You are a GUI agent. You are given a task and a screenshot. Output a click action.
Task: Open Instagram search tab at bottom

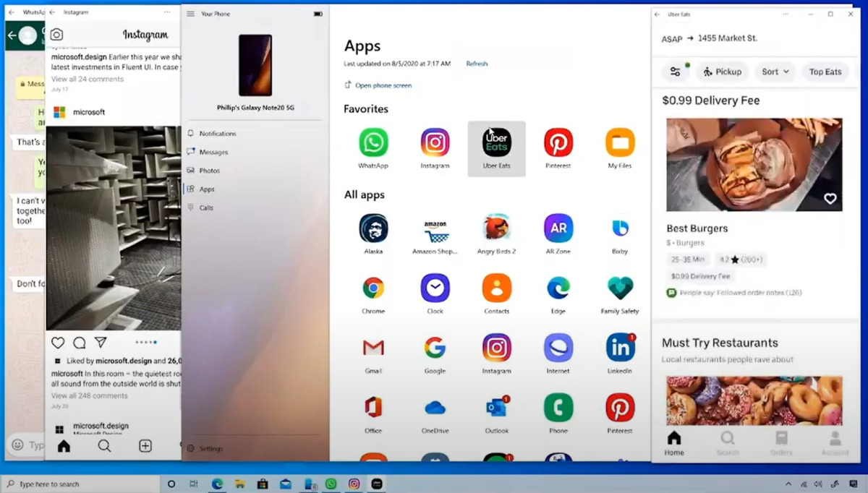click(x=104, y=446)
